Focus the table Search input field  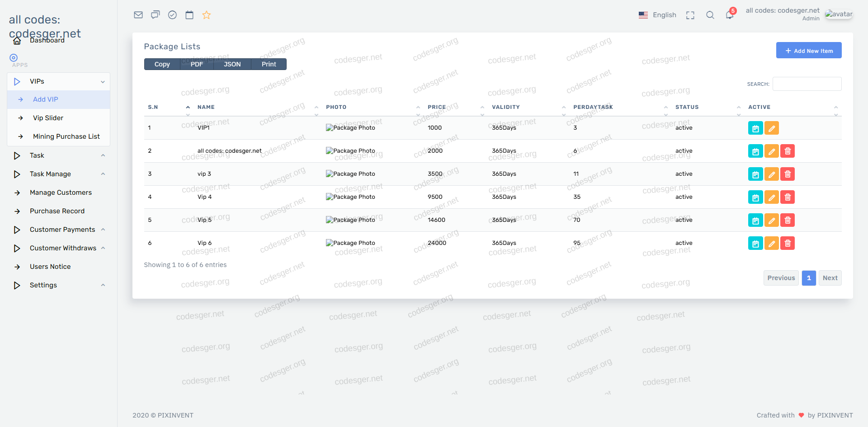click(x=807, y=84)
